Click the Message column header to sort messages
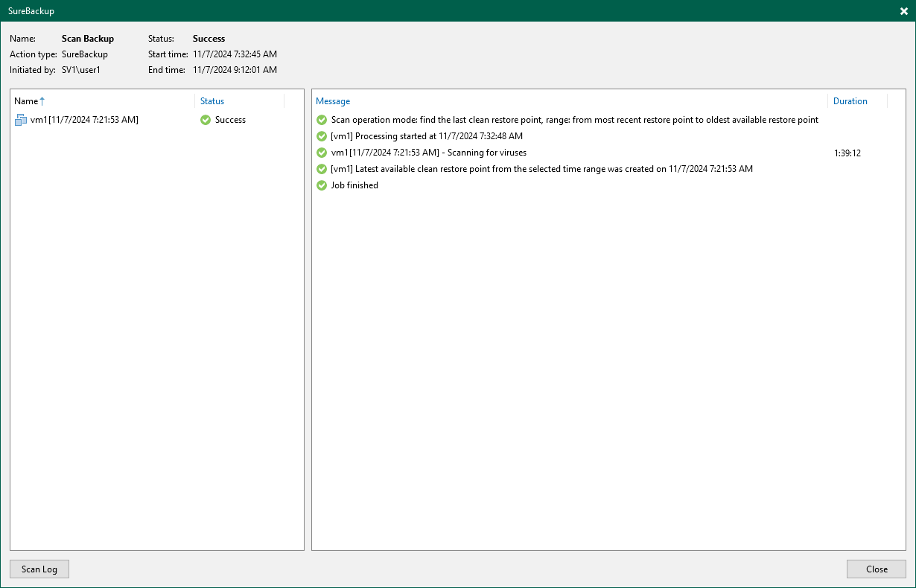The width and height of the screenshot is (916, 588). [x=333, y=100]
